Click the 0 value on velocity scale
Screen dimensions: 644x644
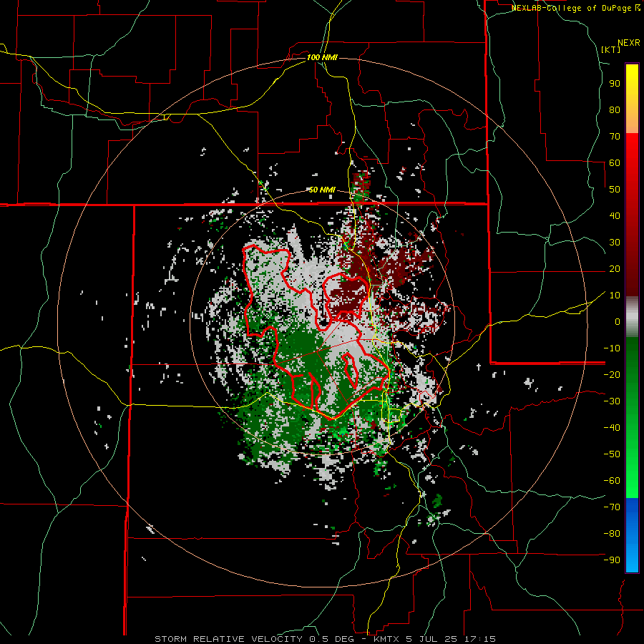618,322
